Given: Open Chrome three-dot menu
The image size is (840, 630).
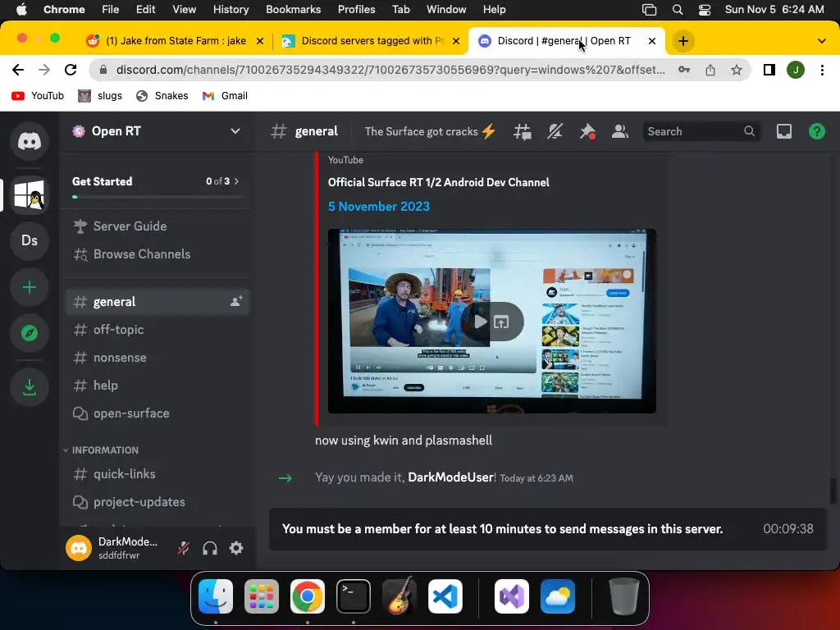Looking at the screenshot, I should point(822,70).
